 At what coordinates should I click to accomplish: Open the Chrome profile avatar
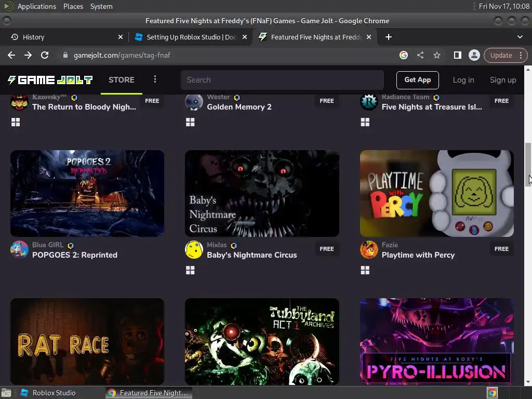[474, 55]
